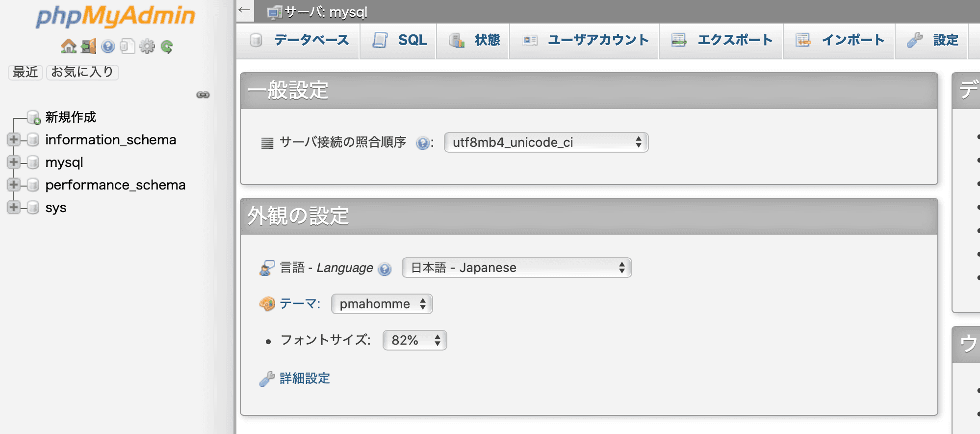Click help icon next to Language label
980x434 pixels.
[x=385, y=269]
